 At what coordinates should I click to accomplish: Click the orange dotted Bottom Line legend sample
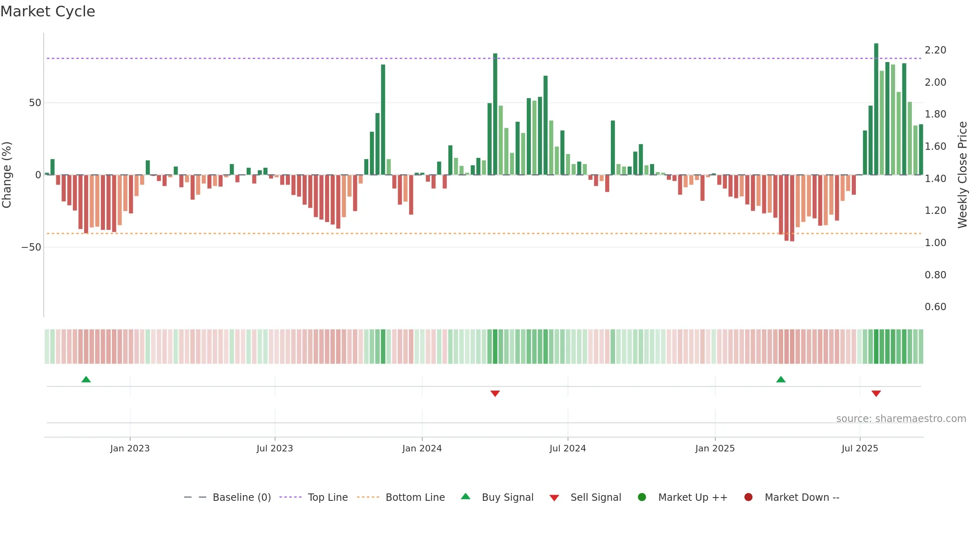[368, 497]
